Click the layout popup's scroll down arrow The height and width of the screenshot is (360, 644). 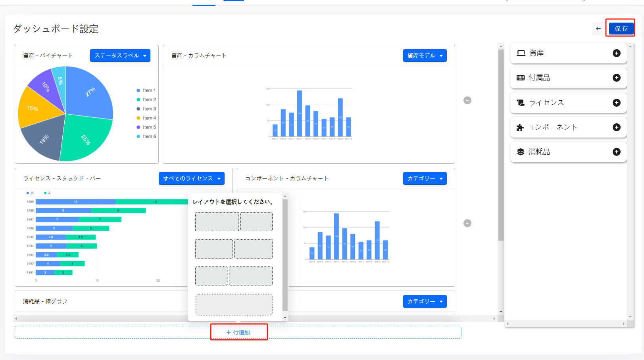pos(285,318)
